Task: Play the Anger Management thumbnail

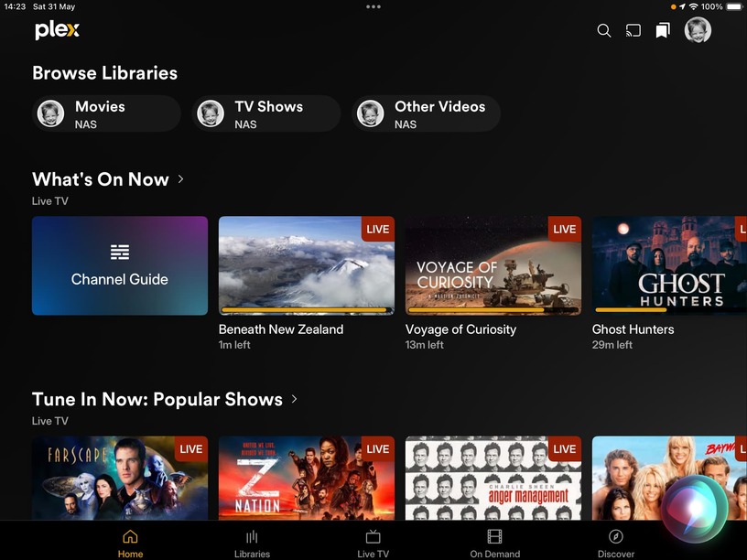Action: (493, 478)
